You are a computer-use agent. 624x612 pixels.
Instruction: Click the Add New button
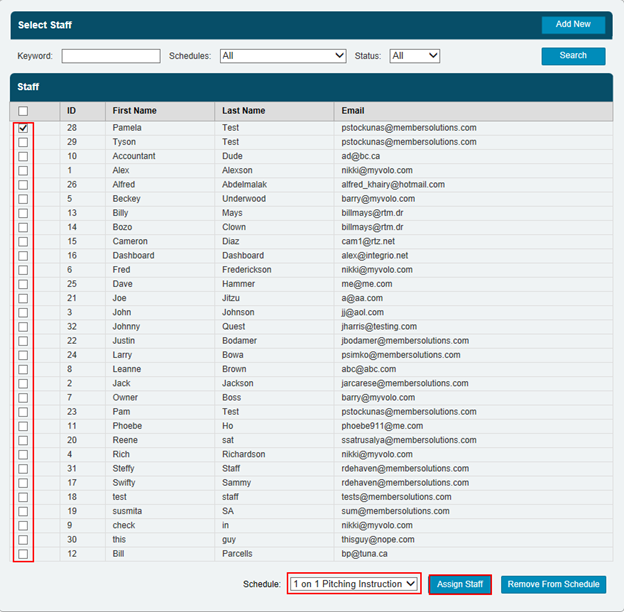[573, 24]
